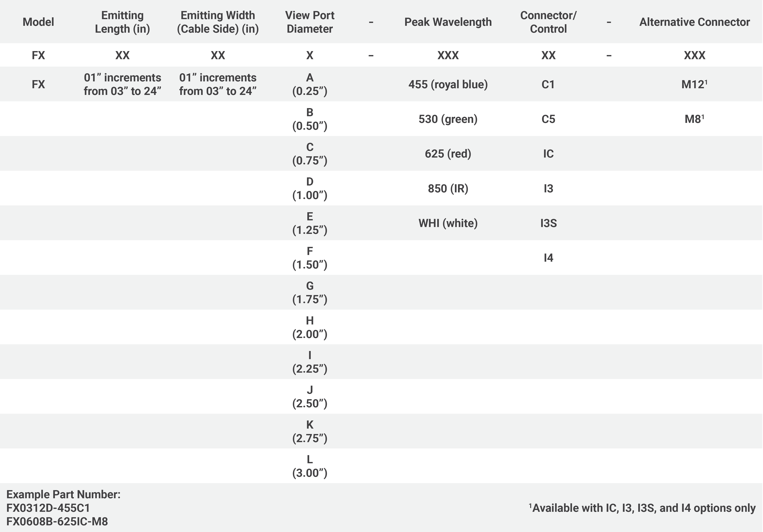
Task: Click the 530 (green) wavelength entry
Action: pyautogui.click(x=448, y=119)
